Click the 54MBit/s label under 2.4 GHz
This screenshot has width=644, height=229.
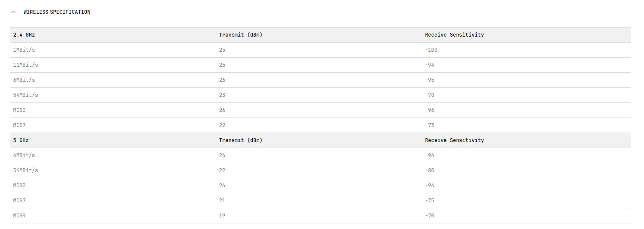pyautogui.click(x=25, y=95)
